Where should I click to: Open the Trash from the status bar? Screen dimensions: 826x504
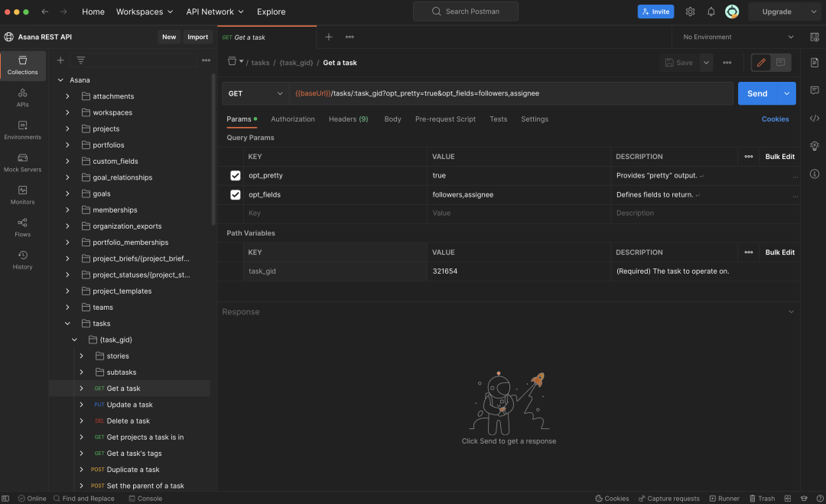point(763,498)
